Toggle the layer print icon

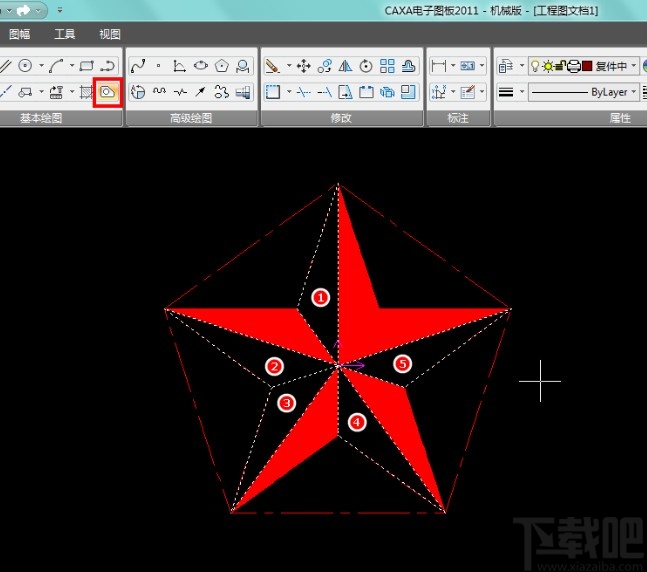click(574, 66)
